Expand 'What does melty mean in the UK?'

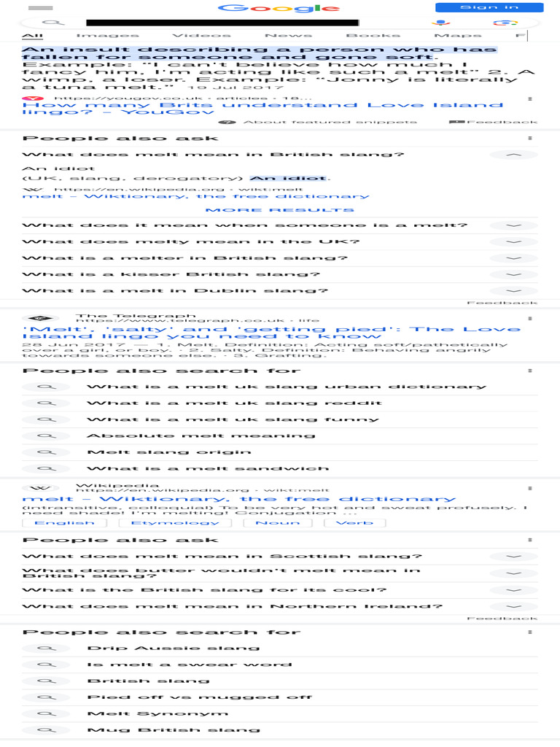[x=513, y=242]
